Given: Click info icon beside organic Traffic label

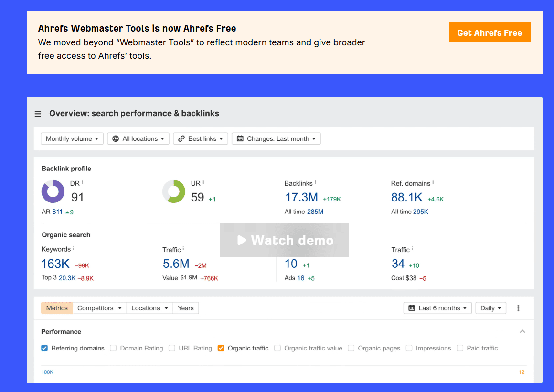Looking at the screenshot, I should pos(183,249).
